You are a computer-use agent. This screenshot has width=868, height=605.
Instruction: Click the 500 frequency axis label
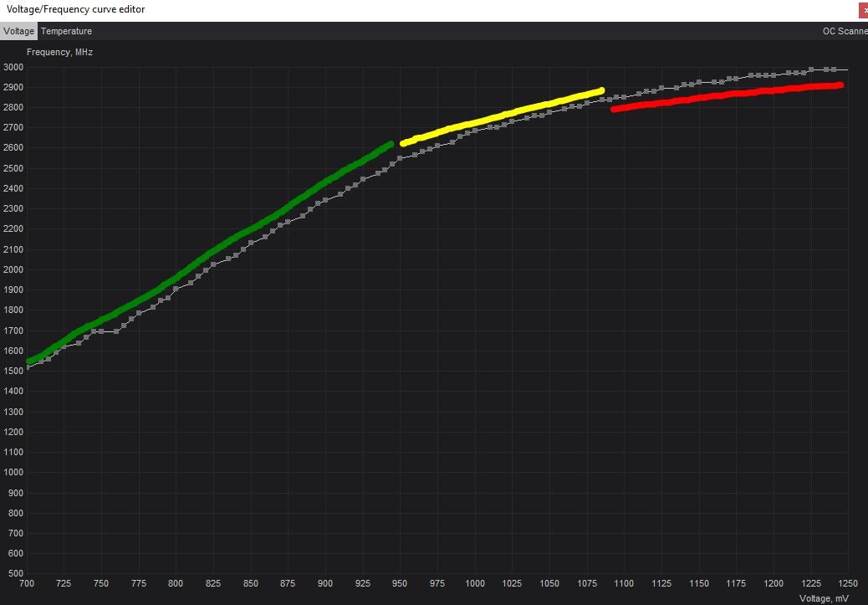[x=16, y=573]
